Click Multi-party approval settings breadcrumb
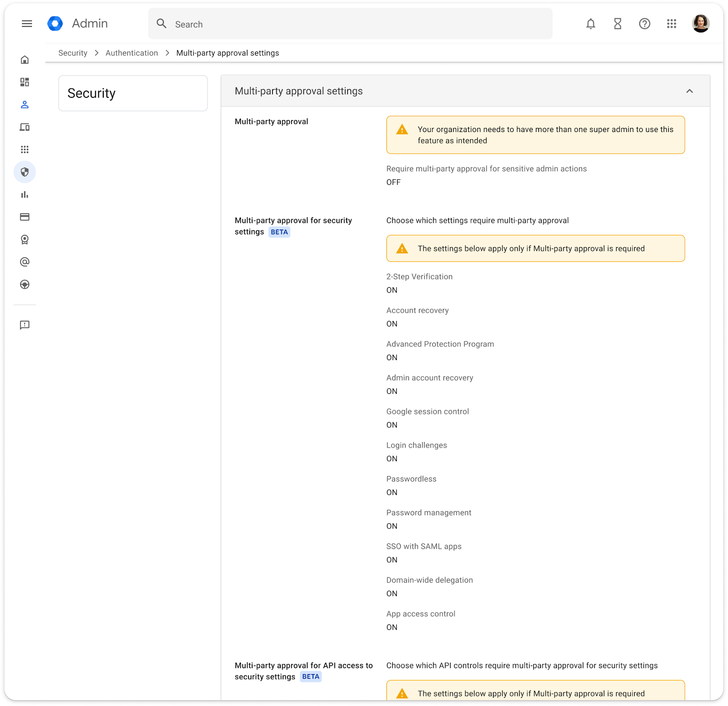 (227, 53)
